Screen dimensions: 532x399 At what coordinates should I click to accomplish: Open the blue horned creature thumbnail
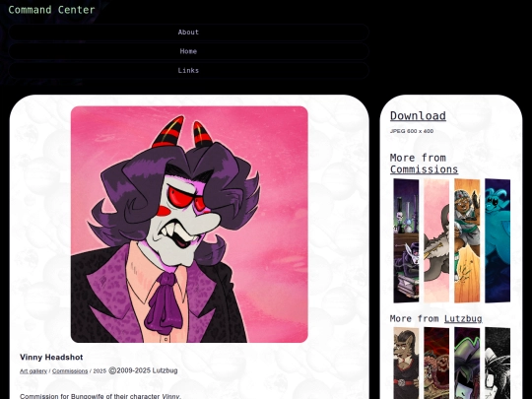tap(498, 240)
